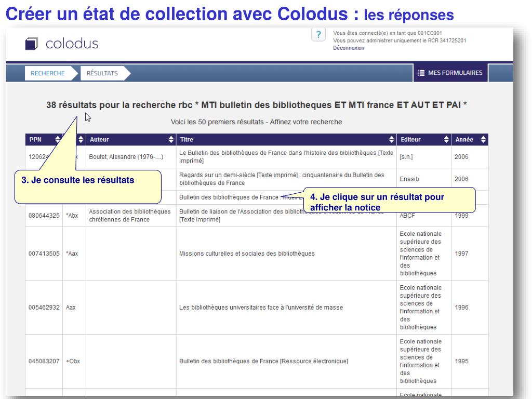532x399 pixels.
Task: Click PPN 005462932
Action: (44, 308)
